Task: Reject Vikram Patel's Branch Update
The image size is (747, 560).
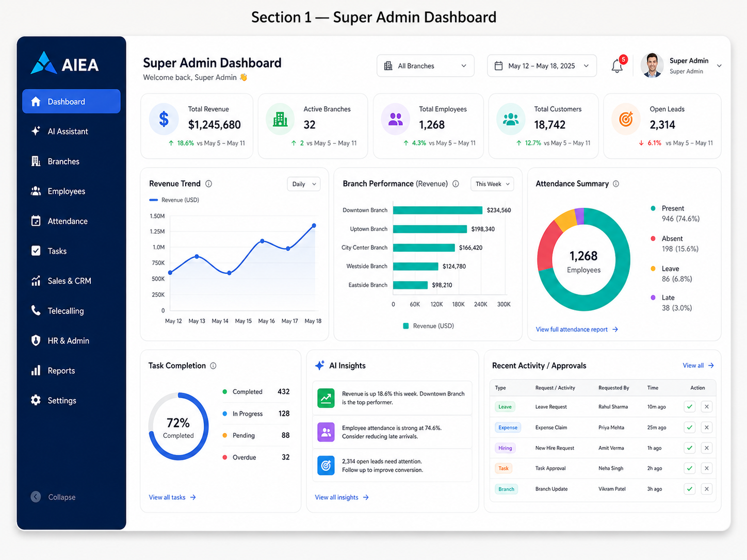Action: pyautogui.click(x=707, y=489)
